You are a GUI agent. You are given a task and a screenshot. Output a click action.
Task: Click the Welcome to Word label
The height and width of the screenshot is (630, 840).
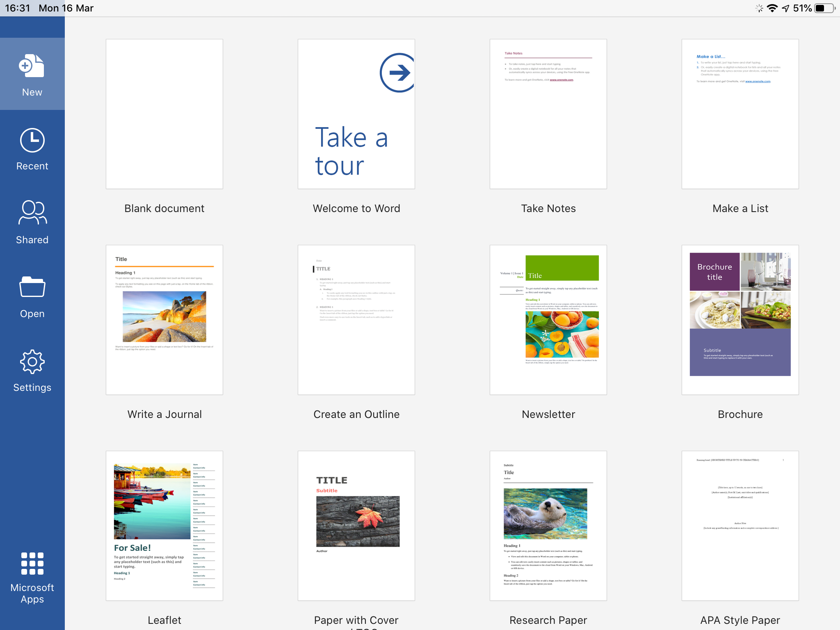tap(356, 208)
